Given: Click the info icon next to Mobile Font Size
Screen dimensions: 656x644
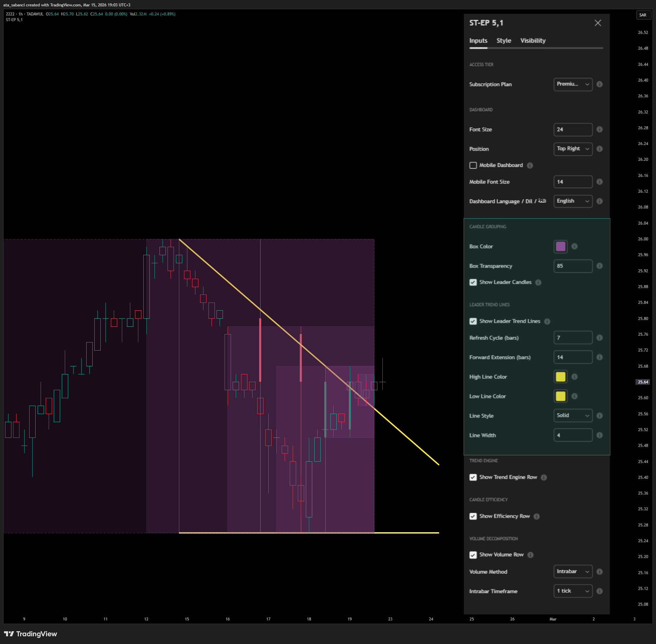Looking at the screenshot, I should 600,182.
